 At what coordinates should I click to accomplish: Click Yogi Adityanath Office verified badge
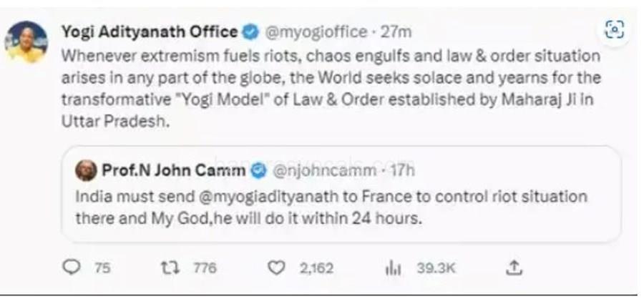point(250,31)
